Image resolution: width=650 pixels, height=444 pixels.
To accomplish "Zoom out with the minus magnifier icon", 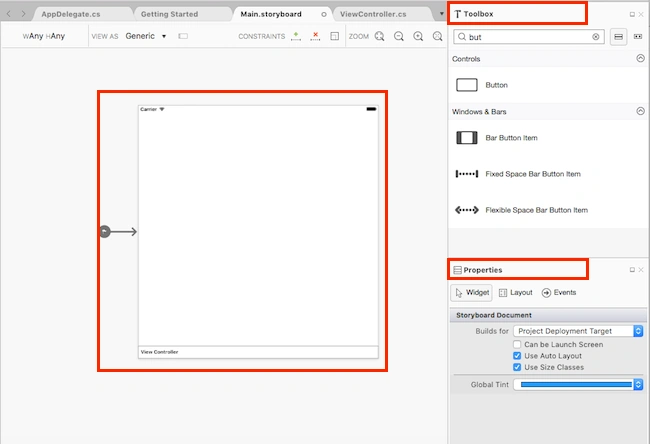I will point(399,36).
